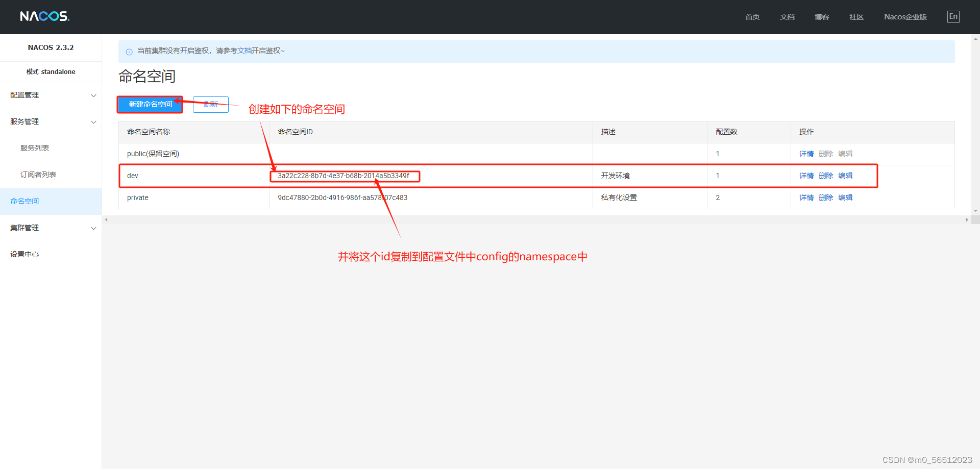Click the private namespace ID 9dc47880-2b0d-4916-986f-aa578107c483

[342, 198]
